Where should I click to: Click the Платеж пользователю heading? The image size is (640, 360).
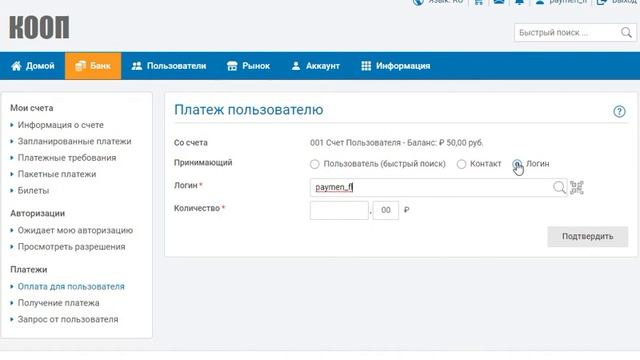pyautogui.click(x=249, y=110)
